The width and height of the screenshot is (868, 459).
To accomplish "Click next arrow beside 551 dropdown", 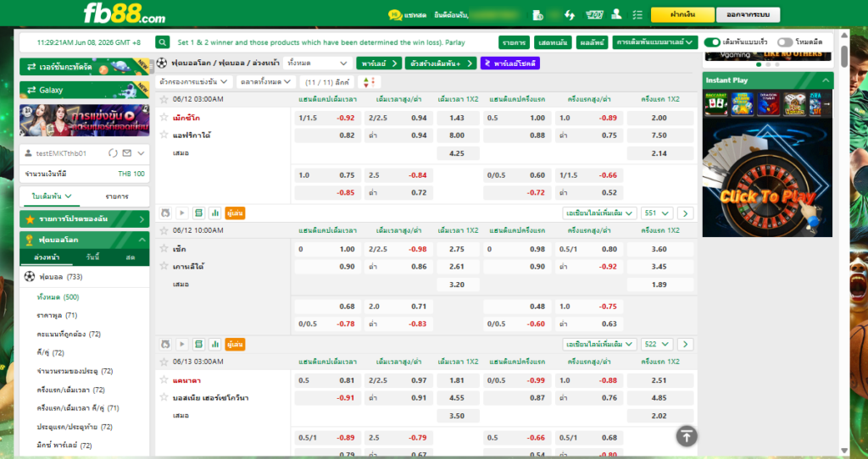I will (685, 213).
